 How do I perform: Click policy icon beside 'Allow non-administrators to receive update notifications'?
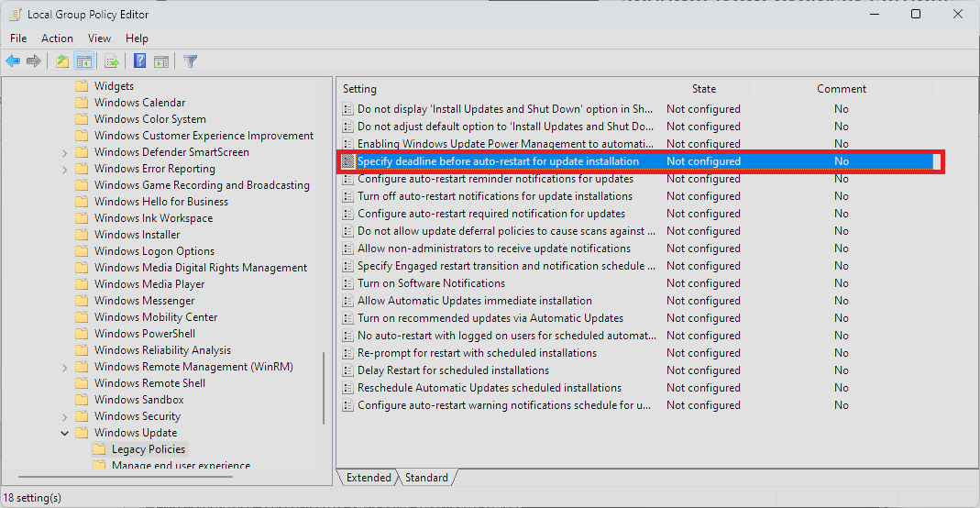click(x=348, y=248)
